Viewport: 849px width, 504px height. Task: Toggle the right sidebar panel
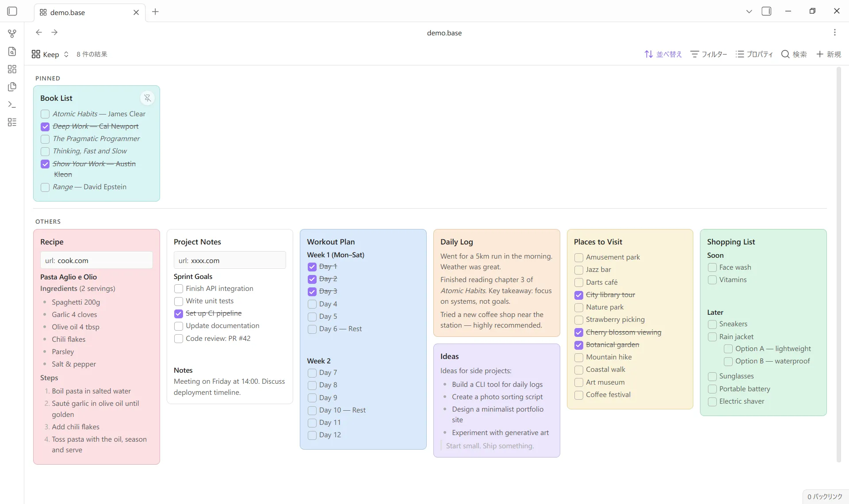tap(766, 11)
